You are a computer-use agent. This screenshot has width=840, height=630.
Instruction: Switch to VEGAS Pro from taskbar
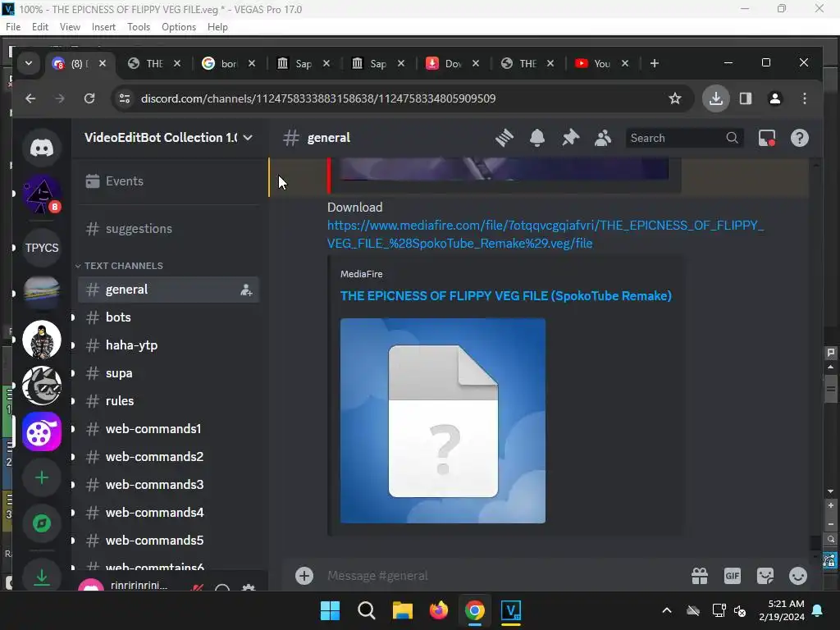[x=510, y=610]
